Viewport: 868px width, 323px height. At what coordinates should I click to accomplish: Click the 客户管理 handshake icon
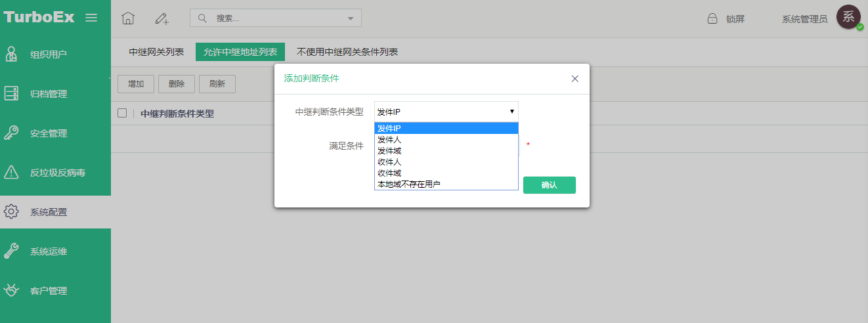click(11, 290)
